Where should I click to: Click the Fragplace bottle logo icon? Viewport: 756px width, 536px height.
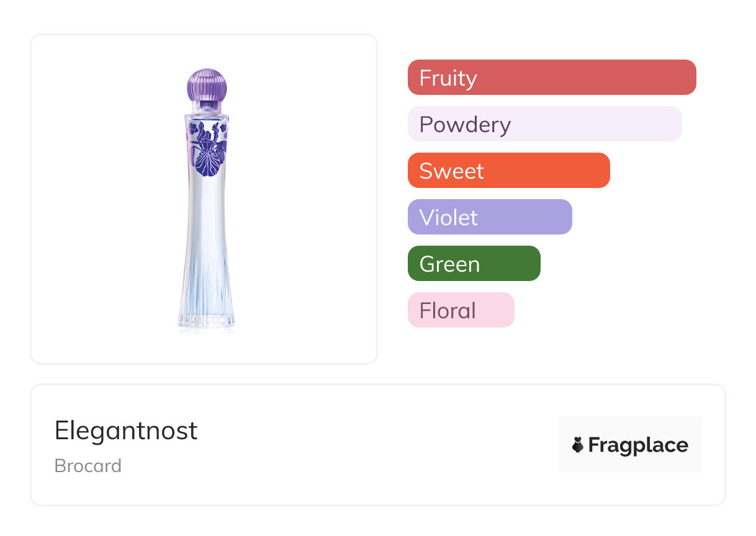point(578,445)
